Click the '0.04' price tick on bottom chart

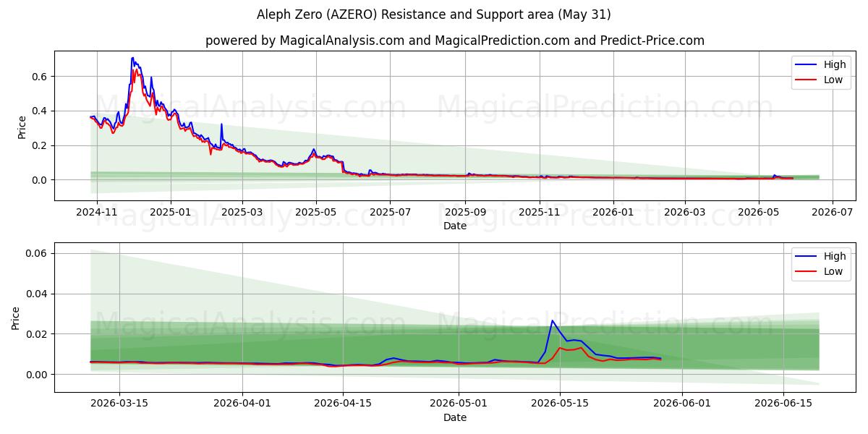click(38, 294)
